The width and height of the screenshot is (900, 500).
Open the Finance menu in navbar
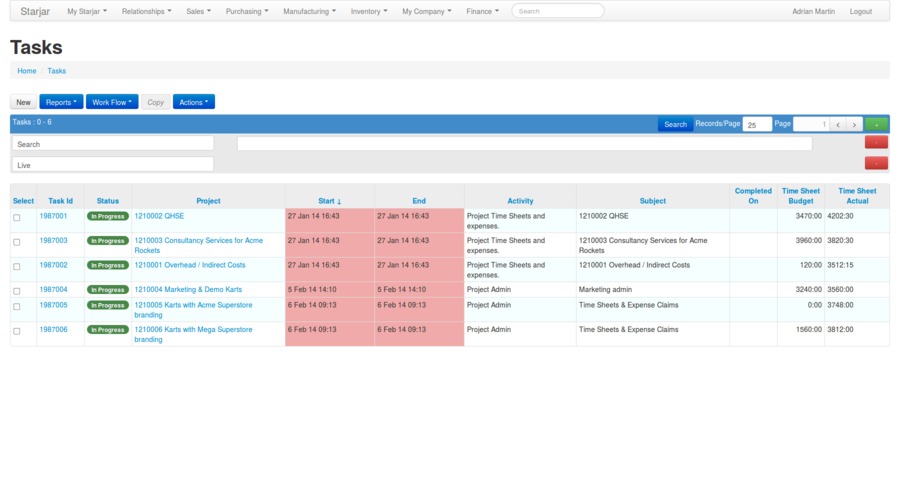[484, 11]
